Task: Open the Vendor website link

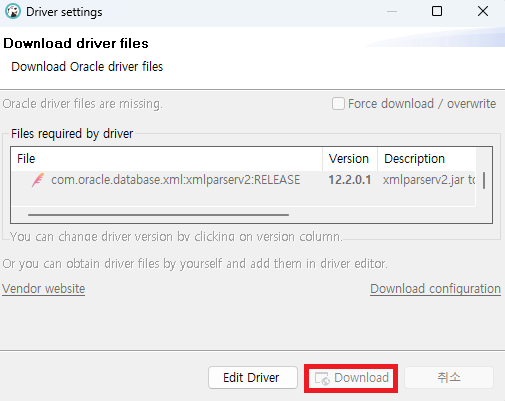Action: point(44,289)
